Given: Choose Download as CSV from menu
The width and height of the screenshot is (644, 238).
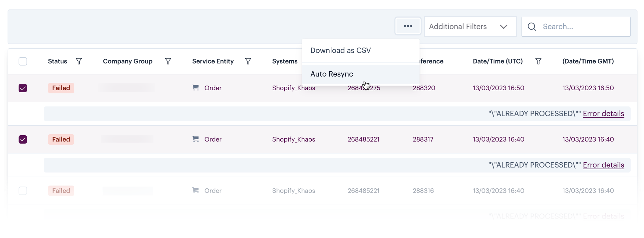Looking at the screenshot, I should point(340,50).
